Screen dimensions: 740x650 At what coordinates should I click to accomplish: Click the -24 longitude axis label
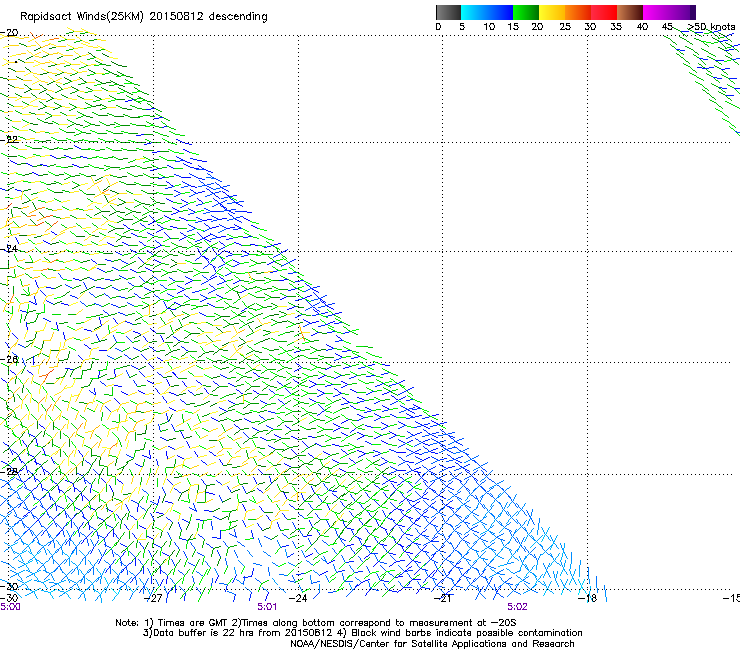pyautogui.click(x=298, y=599)
